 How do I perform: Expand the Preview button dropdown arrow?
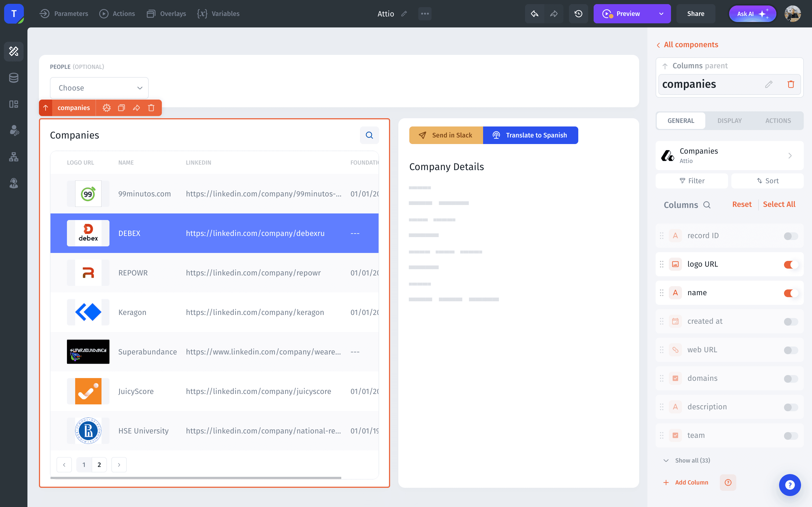coord(661,14)
